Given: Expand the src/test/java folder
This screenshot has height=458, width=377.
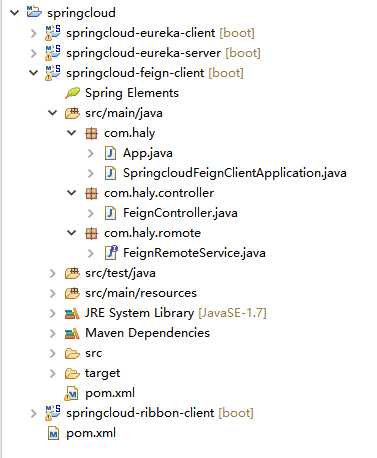Looking at the screenshot, I should click(52, 273).
